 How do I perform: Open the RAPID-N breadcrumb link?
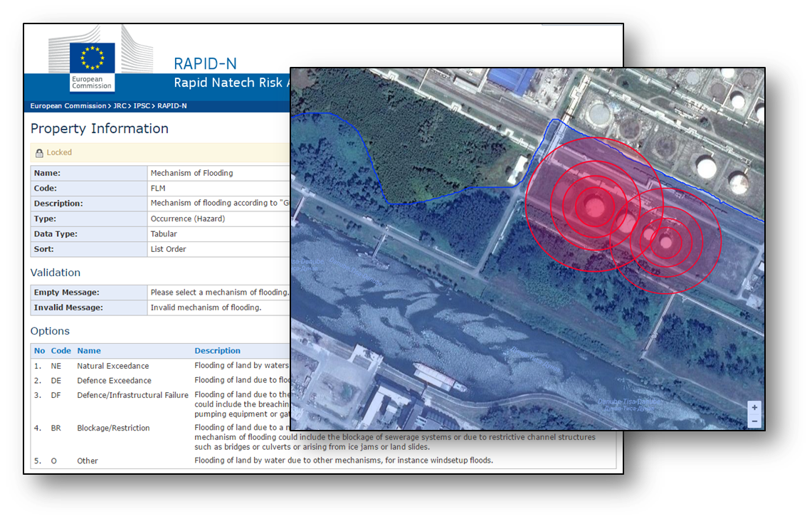point(172,105)
